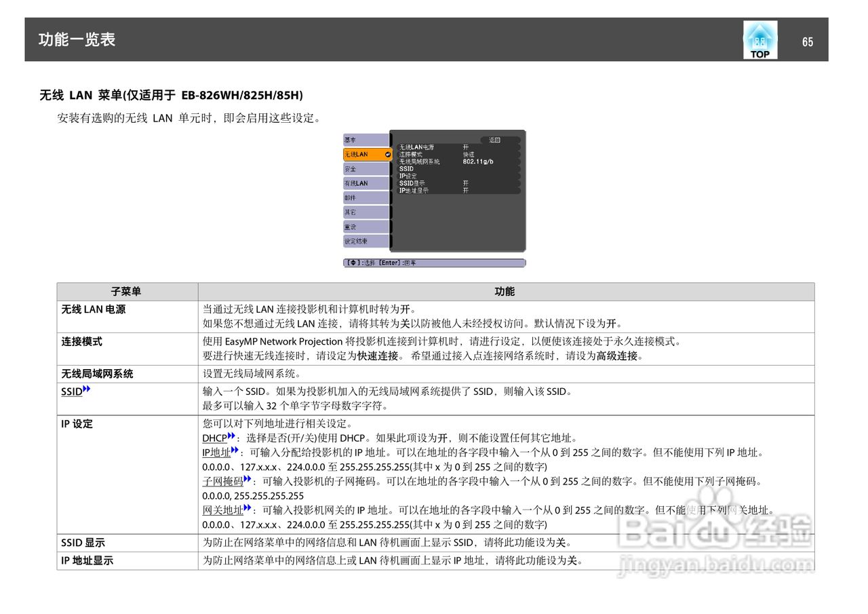868x614 pixels.
Task: Click the IP设定 row in menu image
Action: point(458,176)
